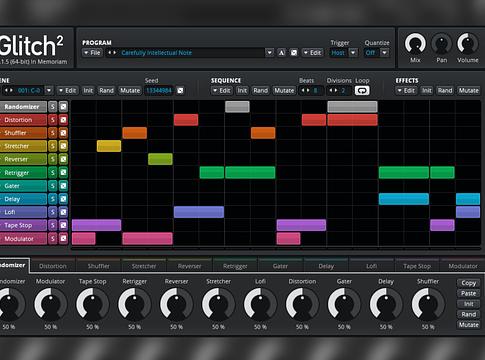Click Mutate in the Effects section
The image size is (485, 360).
(468, 90)
